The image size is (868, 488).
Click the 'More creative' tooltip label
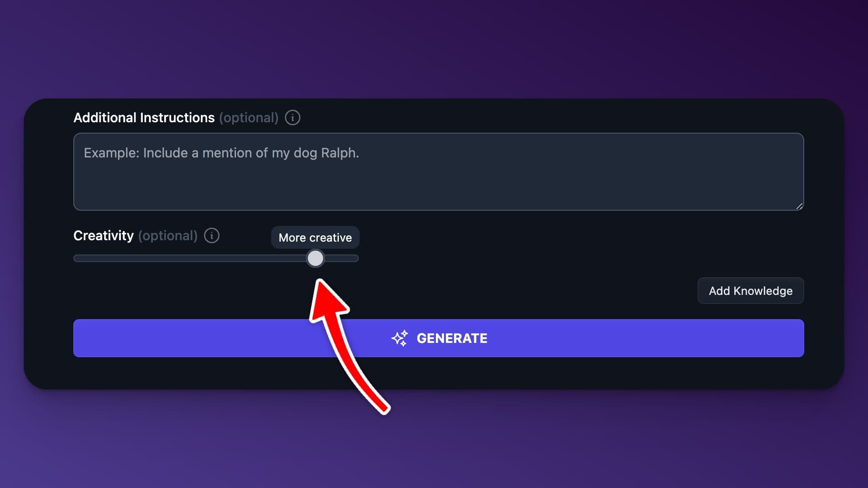pyautogui.click(x=315, y=237)
